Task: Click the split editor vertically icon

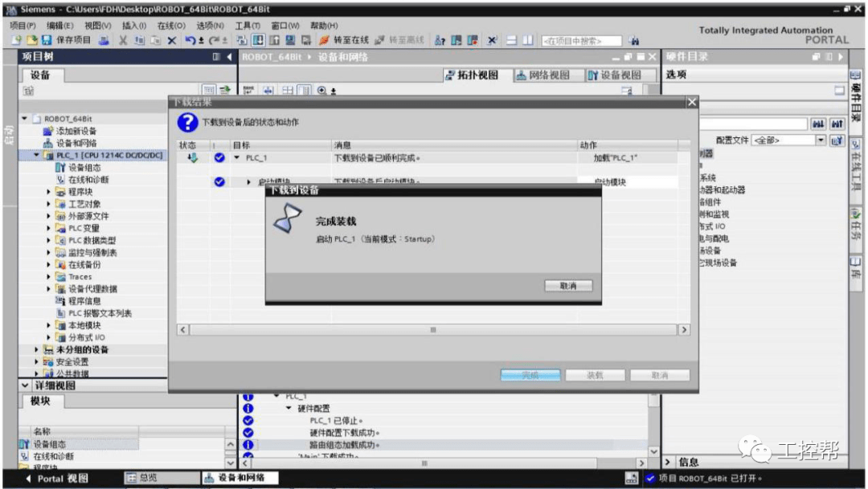Action: pos(528,40)
